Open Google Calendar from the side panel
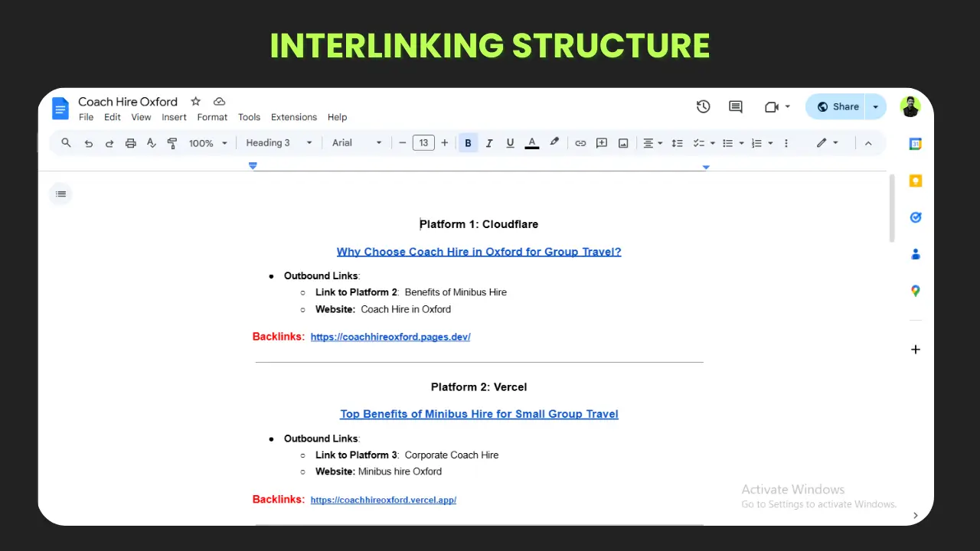This screenshot has height=551, width=980. 916,144
